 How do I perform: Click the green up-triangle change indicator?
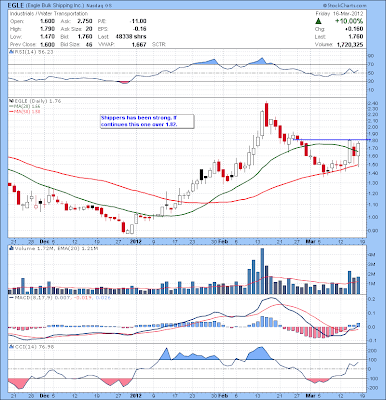pos(319,21)
